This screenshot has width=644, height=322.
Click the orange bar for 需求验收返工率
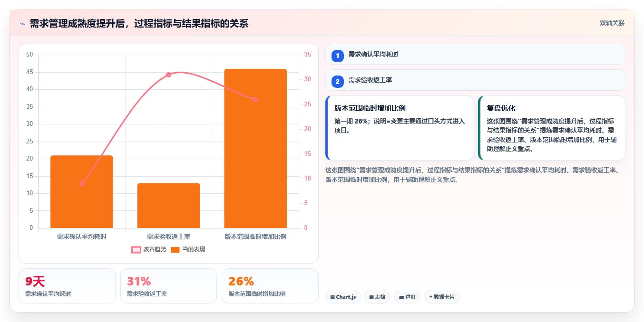click(168, 206)
